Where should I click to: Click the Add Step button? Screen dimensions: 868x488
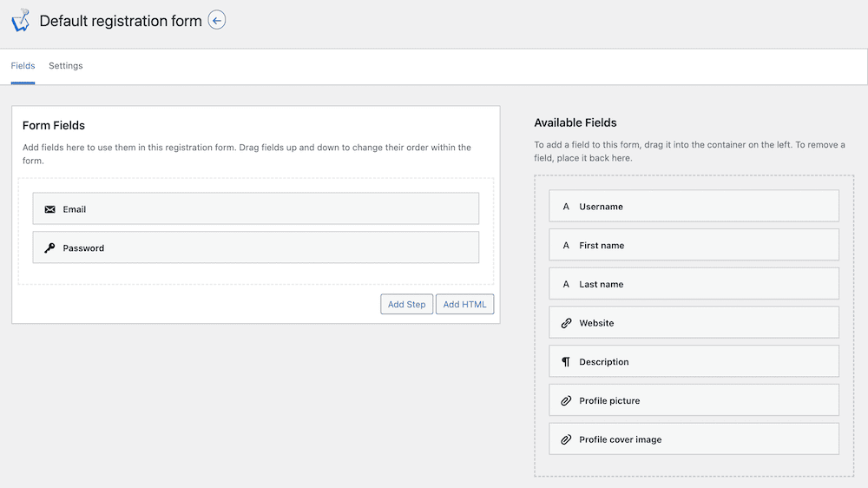pyautogui.click(x=406, y=304)
